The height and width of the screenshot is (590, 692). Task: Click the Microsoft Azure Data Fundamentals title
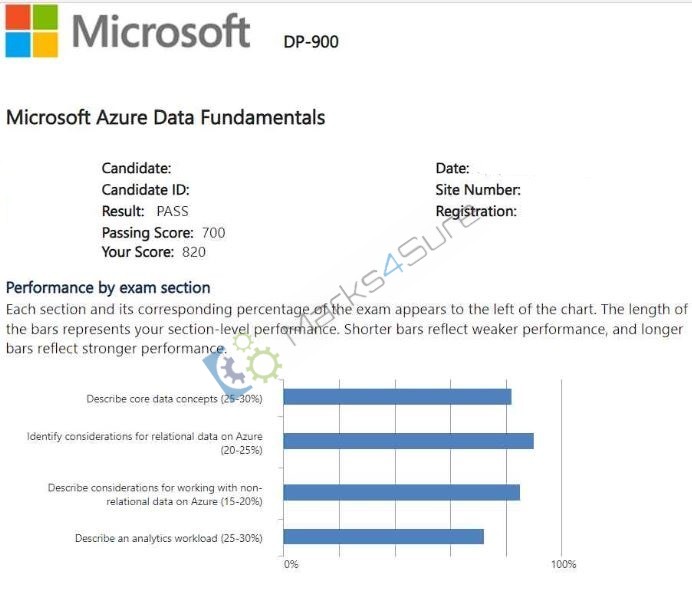(x=165, y=118)
